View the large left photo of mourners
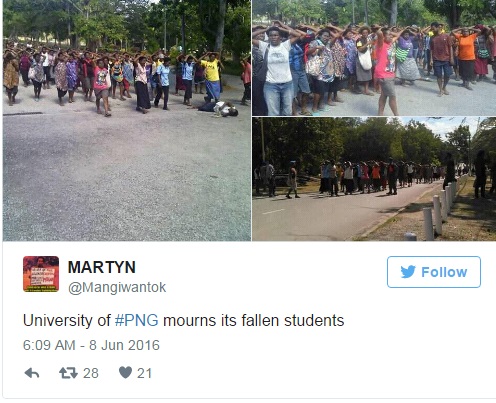The height and width of the screenshot is (403, 496). click(127, 120)
